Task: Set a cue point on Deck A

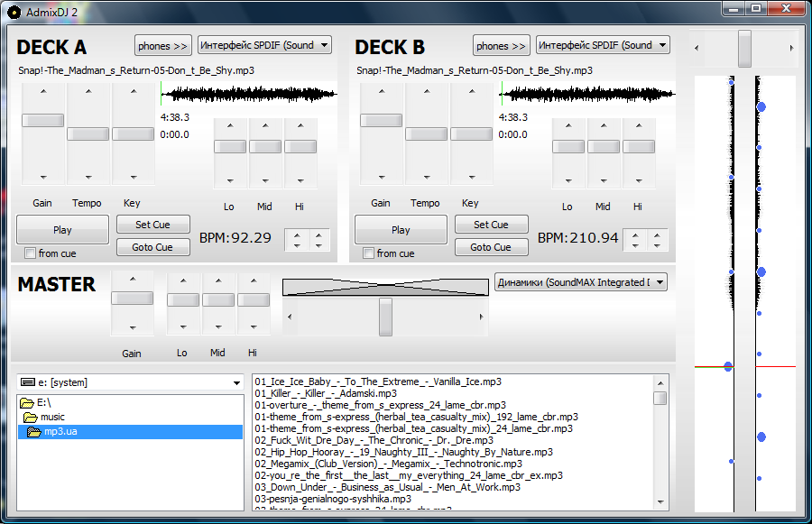Action: [x=152, y=225]
